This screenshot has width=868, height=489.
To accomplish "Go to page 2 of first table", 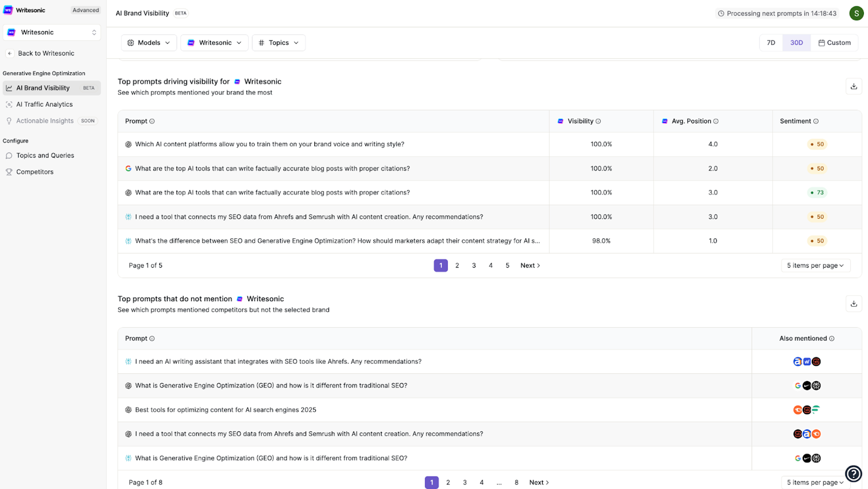I will (457, 266).
